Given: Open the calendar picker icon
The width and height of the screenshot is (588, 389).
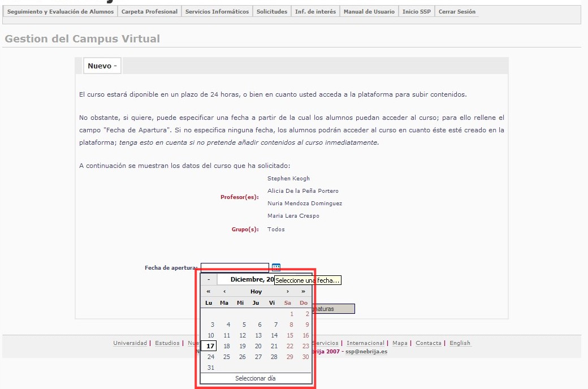Looking at the screenshot, I should [x=276, y=267].
